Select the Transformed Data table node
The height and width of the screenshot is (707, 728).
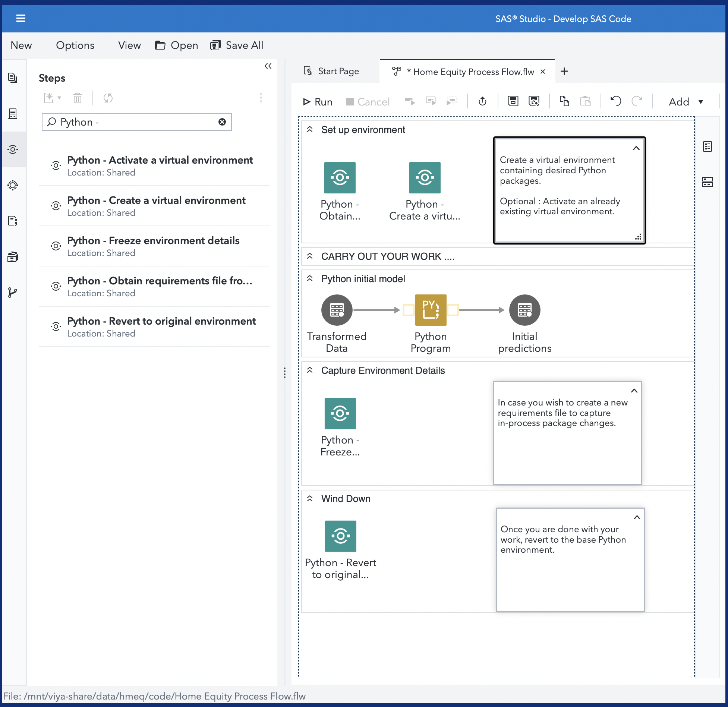[x=337, y=310]
